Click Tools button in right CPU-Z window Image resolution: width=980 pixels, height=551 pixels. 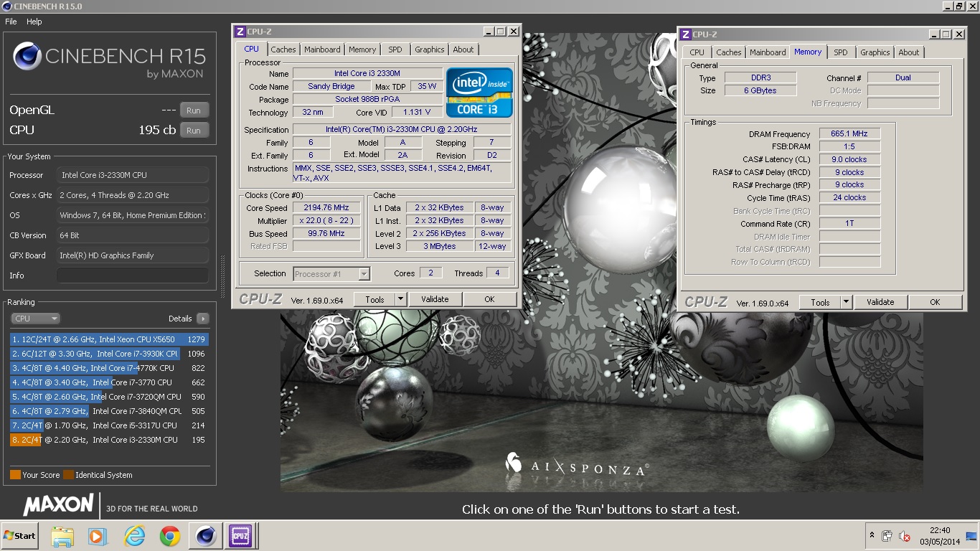pos(820,302)
